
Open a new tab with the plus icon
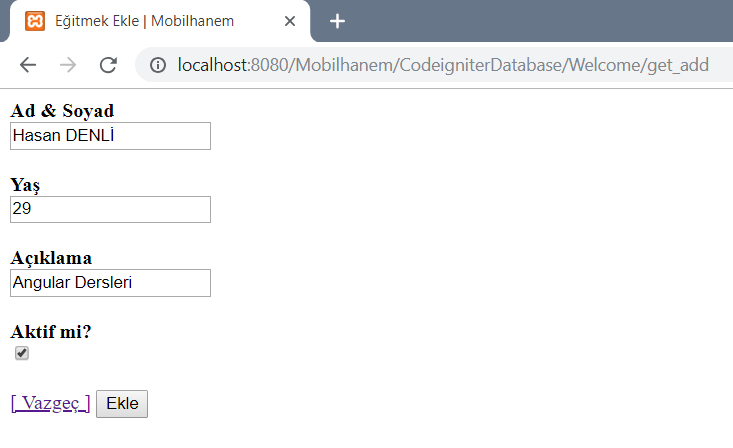[x=337, y=21]
